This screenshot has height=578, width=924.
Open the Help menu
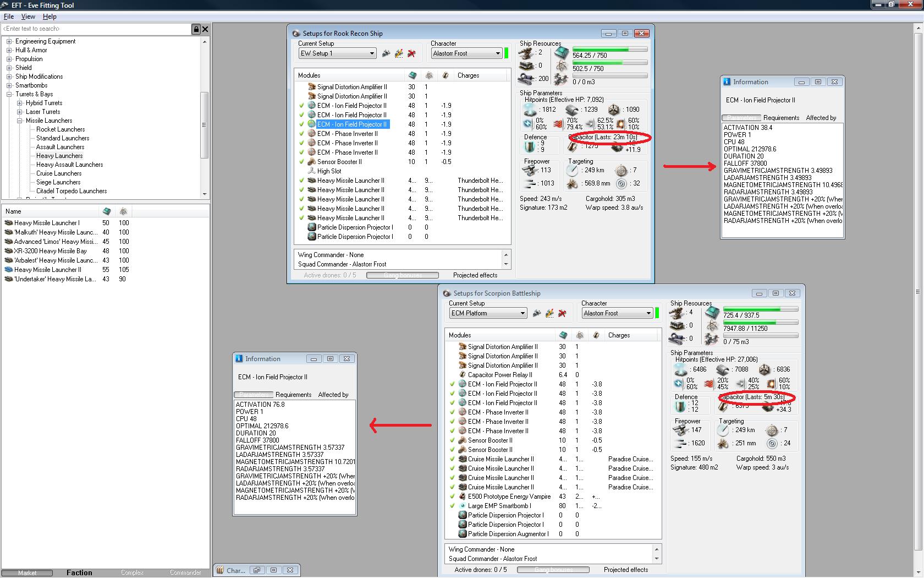(50, 17)
